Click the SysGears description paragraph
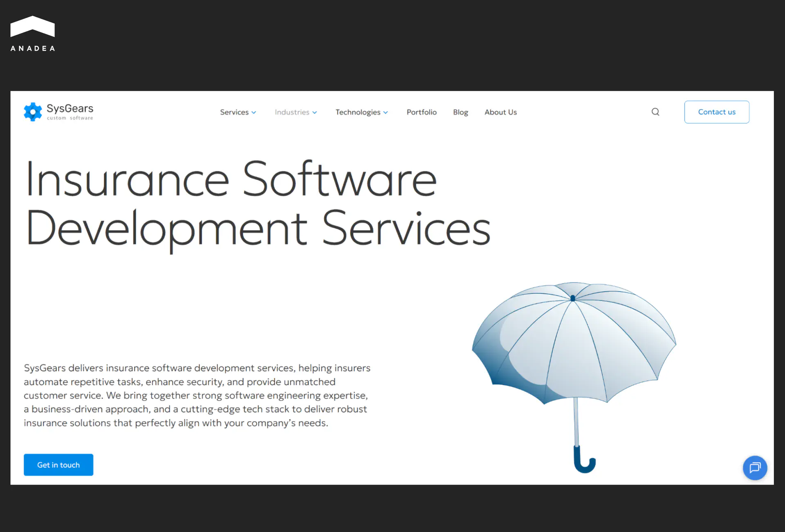 [197, 395]
